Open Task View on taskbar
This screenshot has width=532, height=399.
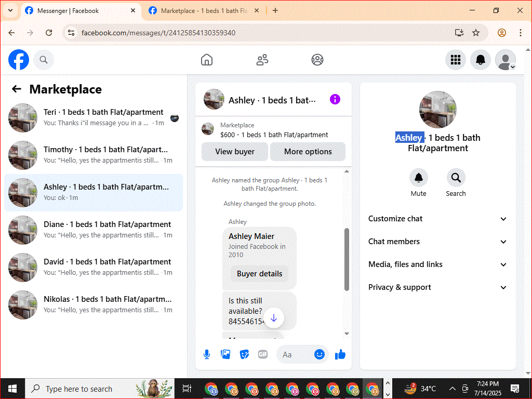[x=187, y=389]
